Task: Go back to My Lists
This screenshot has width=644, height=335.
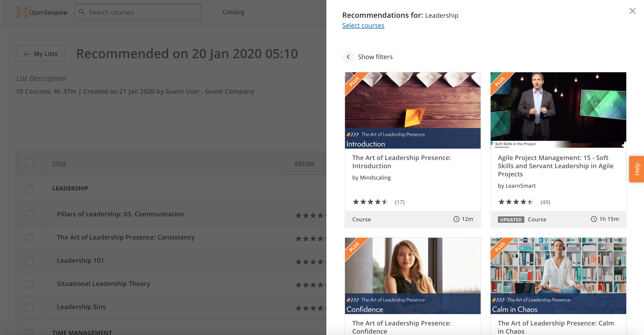Action: pos(40,54)
